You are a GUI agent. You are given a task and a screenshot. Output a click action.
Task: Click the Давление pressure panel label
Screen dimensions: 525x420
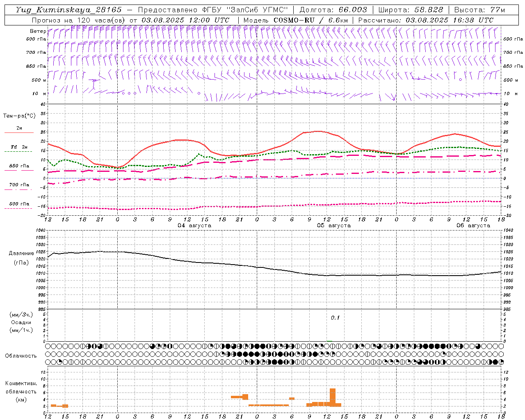21,253
